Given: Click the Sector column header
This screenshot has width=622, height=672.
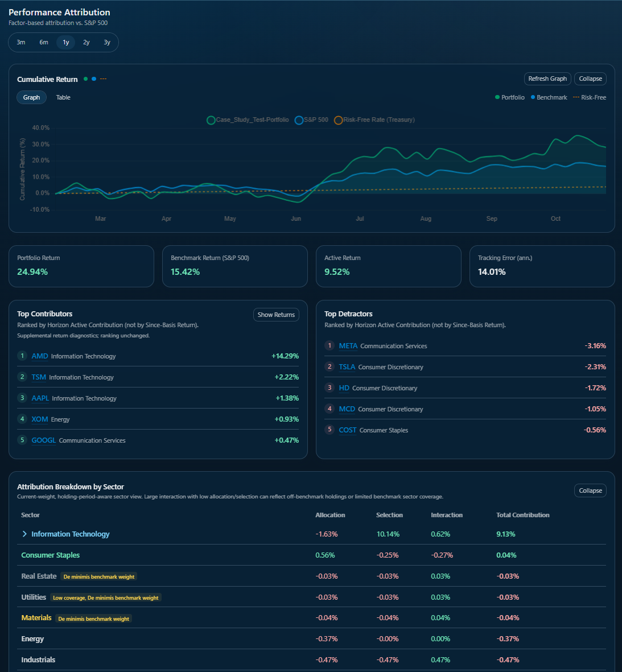Looking at the screenshot, I should 30,515.
